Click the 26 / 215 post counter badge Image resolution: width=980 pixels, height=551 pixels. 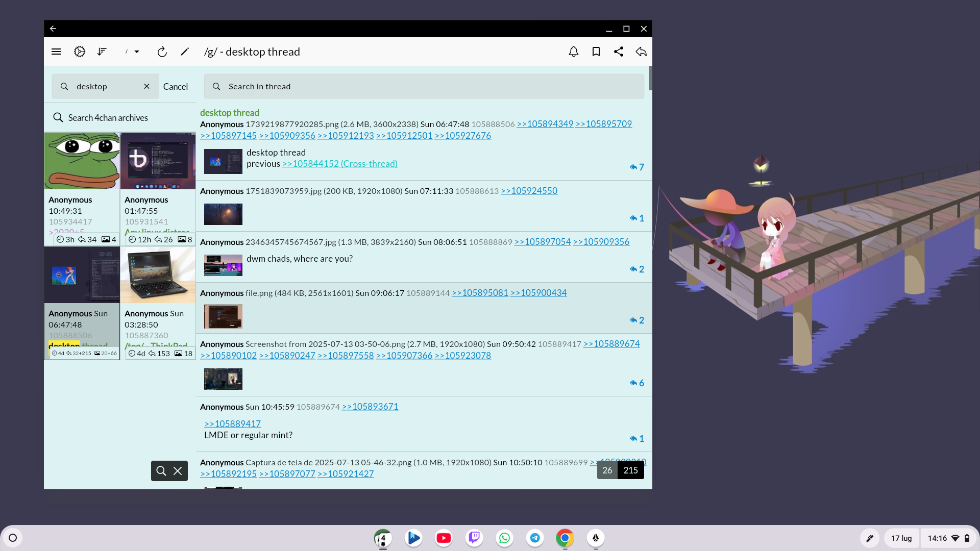(x=621, y=470)
